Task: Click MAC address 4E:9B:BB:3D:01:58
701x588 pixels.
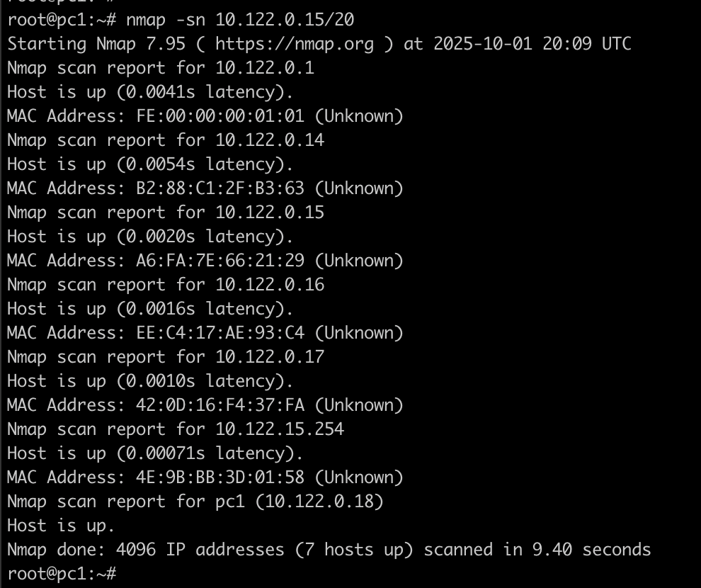Action: pyautogui.click(x=220, y=477)
